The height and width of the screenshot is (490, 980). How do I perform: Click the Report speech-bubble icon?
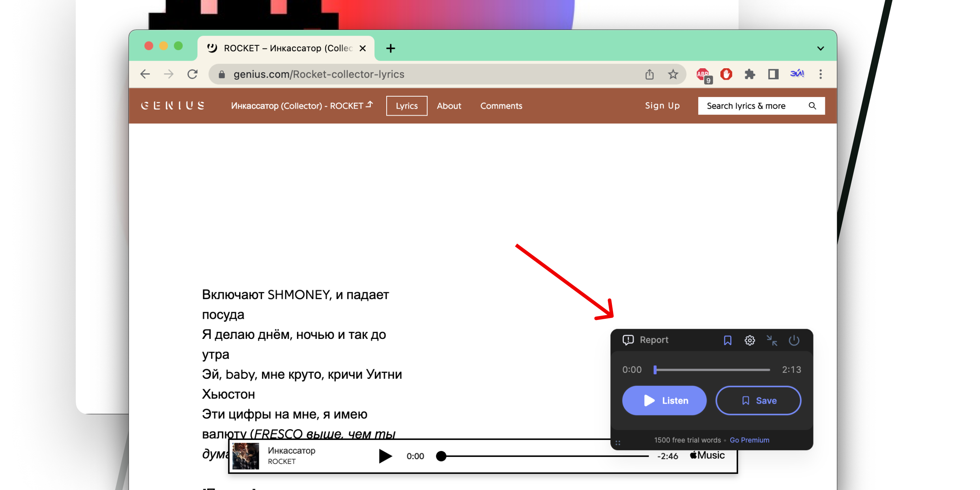pos(628,340)
